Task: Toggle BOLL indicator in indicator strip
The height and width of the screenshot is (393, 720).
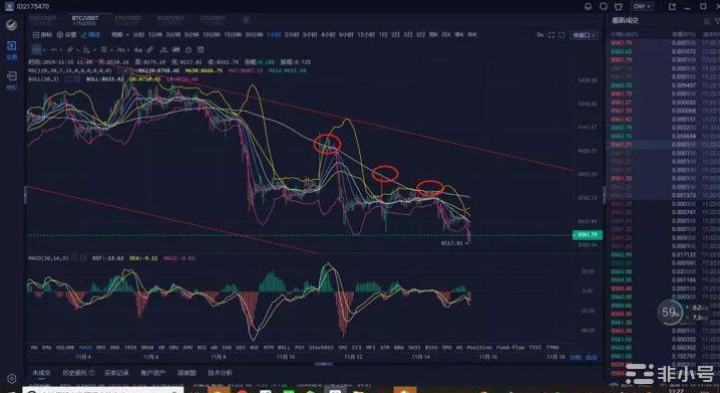Action: click(x=284, y=348)
